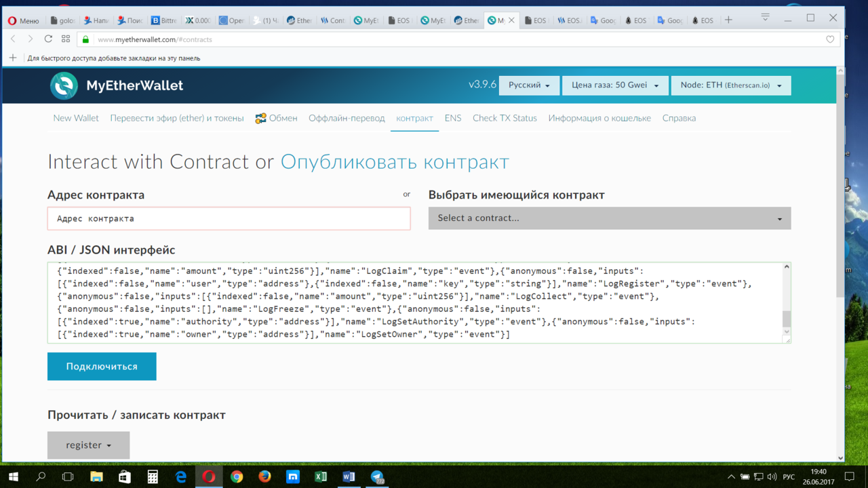Open the Speed Dial grid icon
This screenshot has width=868, height=488.
(66, 39)
